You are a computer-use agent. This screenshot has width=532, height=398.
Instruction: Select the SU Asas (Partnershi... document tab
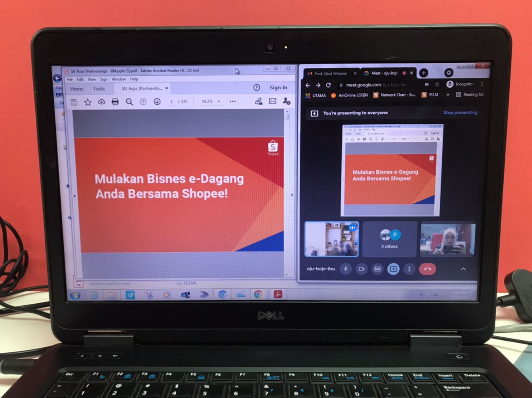click(x=142, y=88)
